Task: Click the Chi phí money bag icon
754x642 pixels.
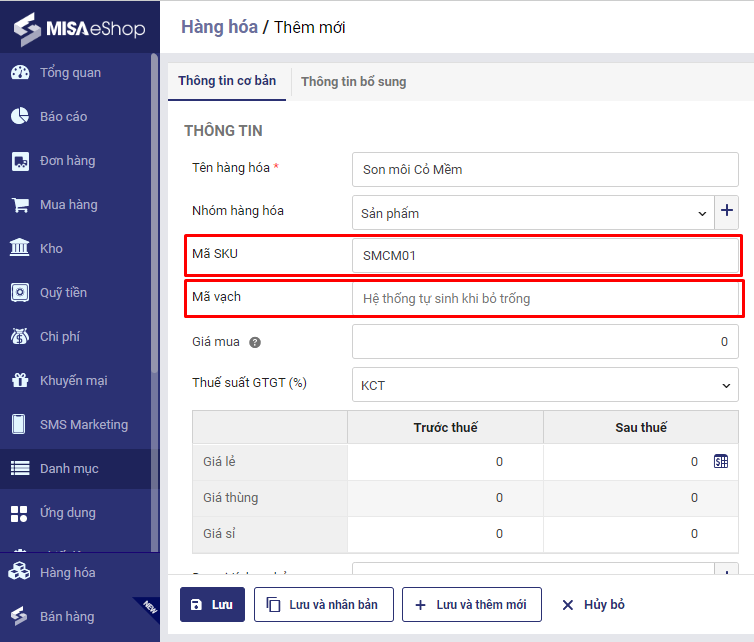Action: click(x=20, y=337)
